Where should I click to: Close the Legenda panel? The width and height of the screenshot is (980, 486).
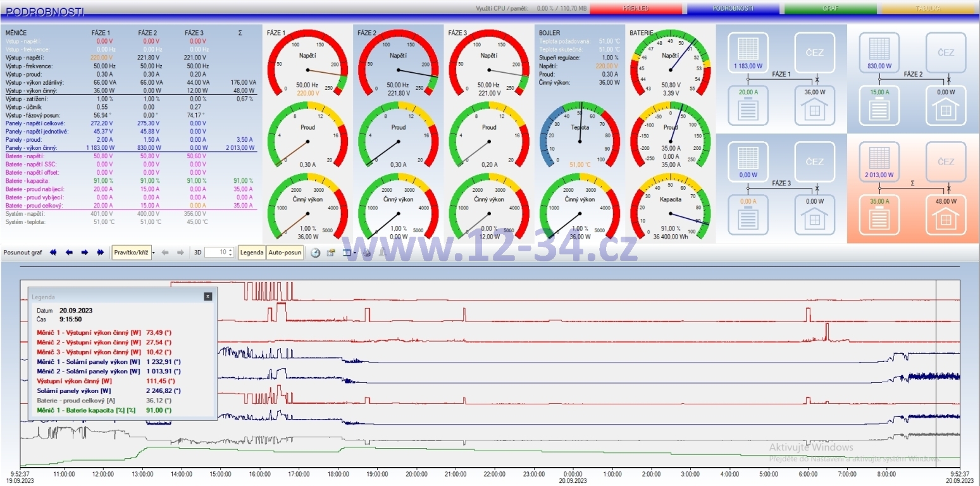point(208,296)
